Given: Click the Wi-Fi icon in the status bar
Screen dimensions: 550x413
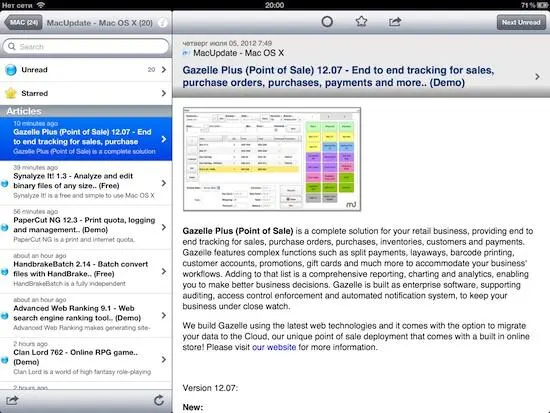Looking at the screenshot, I should click(x=41, y=5).
